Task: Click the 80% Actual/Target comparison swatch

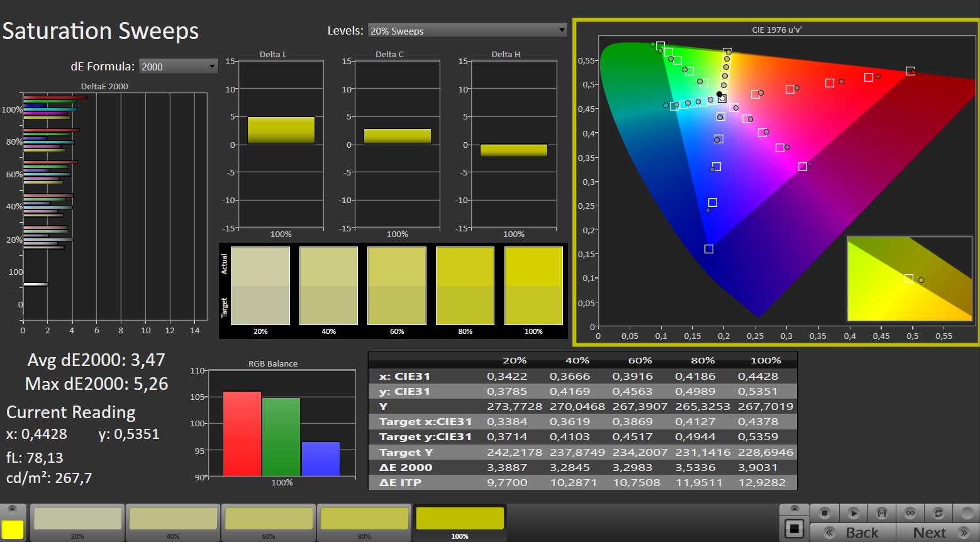Action: pos(465,285)
